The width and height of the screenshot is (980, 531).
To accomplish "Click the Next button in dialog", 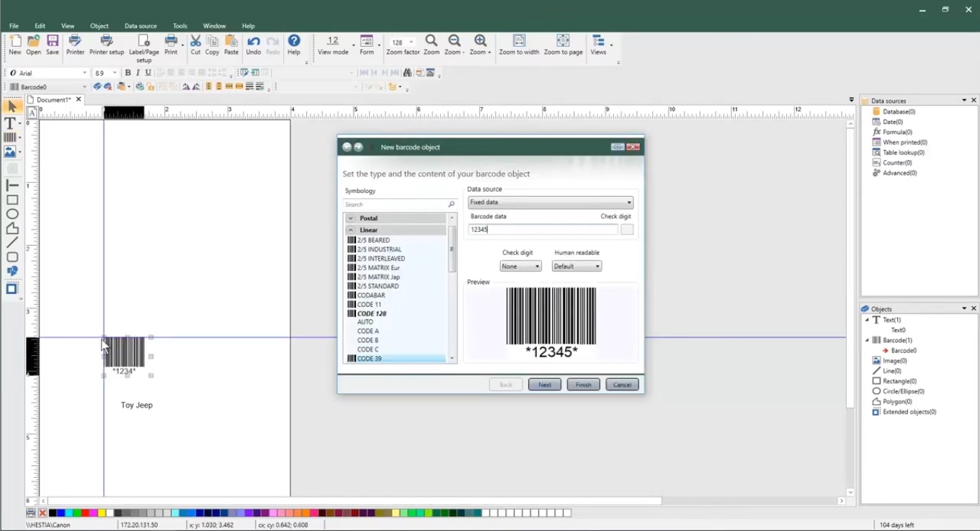I will tap(545, 385).
